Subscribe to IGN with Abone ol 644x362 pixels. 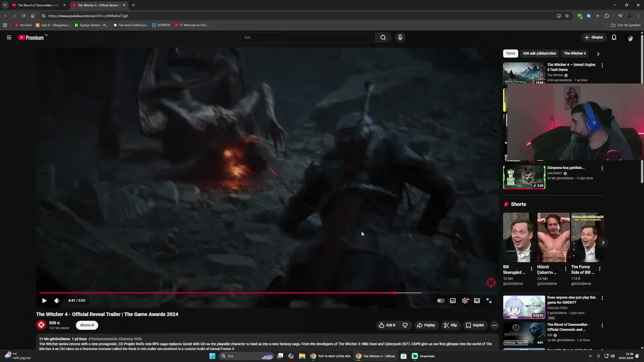(x=87, y=325)
